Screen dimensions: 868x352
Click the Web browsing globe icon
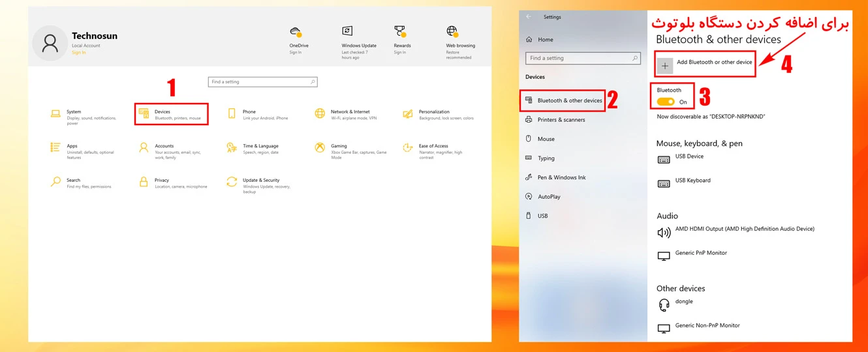(452, 31)
